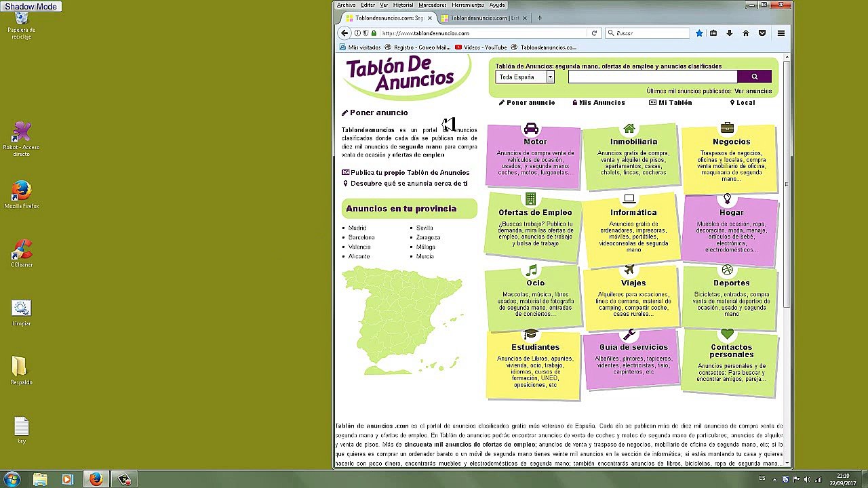Click the Estudiantes graduation cap icon
This screenshot has width=868, height=488.
tap(531, 334)
